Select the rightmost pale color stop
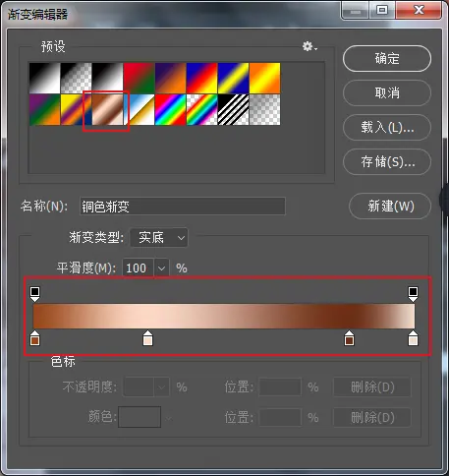 coord(413,338)
